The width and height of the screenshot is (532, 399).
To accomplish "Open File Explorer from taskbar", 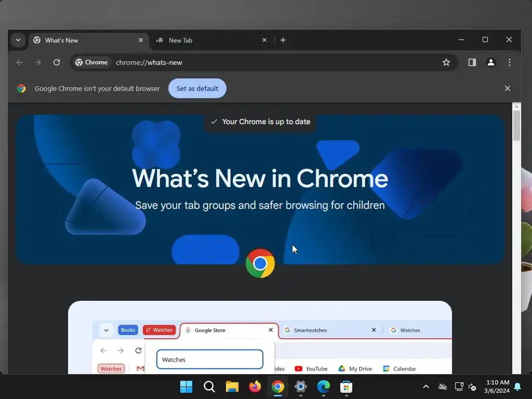I will [x=232, y=387].
